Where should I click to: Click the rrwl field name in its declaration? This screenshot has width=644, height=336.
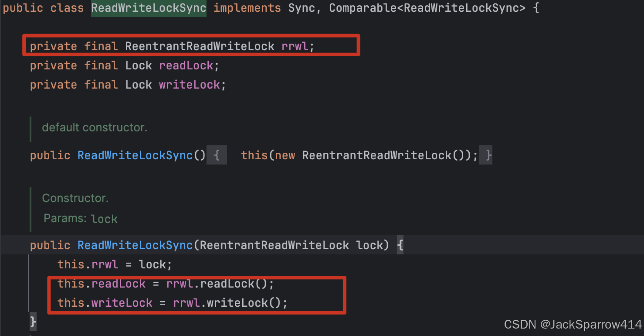(295, 46)
